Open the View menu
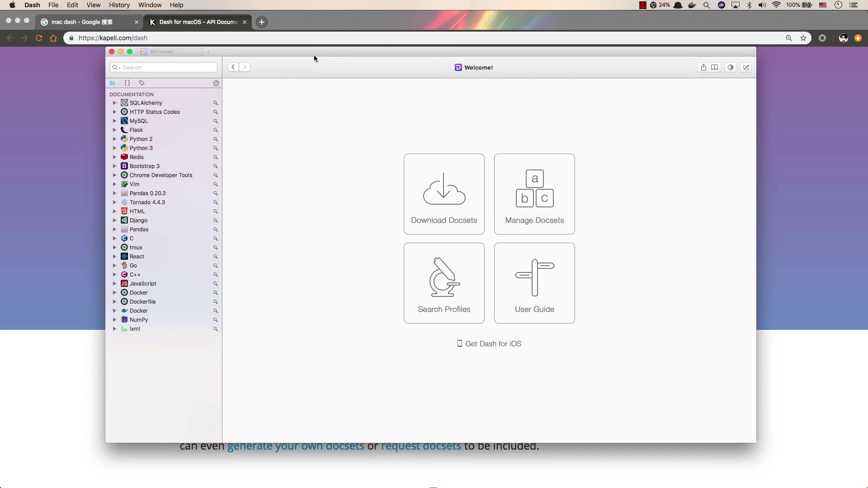This screenshot has height=488, width=868. click(x=93, y=5)
